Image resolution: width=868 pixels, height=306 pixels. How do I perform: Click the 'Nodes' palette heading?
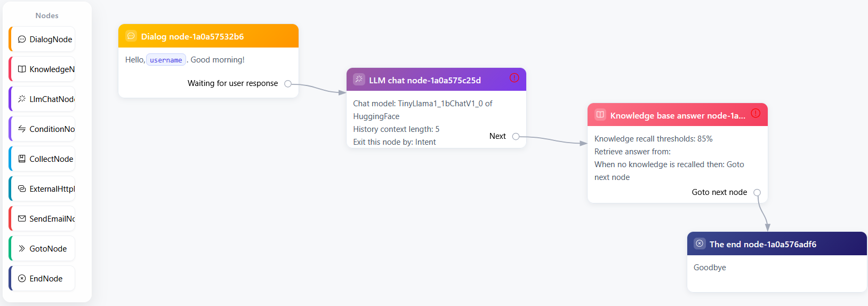point(47,15)
